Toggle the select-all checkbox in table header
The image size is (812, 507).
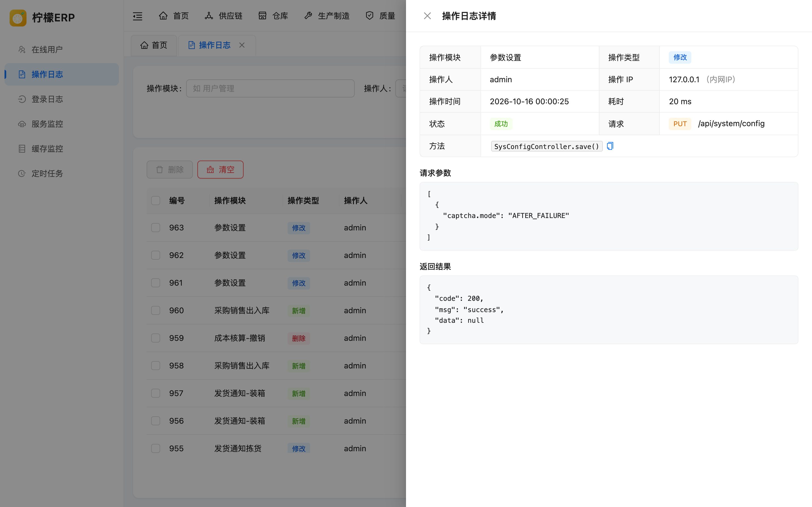(156, 201)
